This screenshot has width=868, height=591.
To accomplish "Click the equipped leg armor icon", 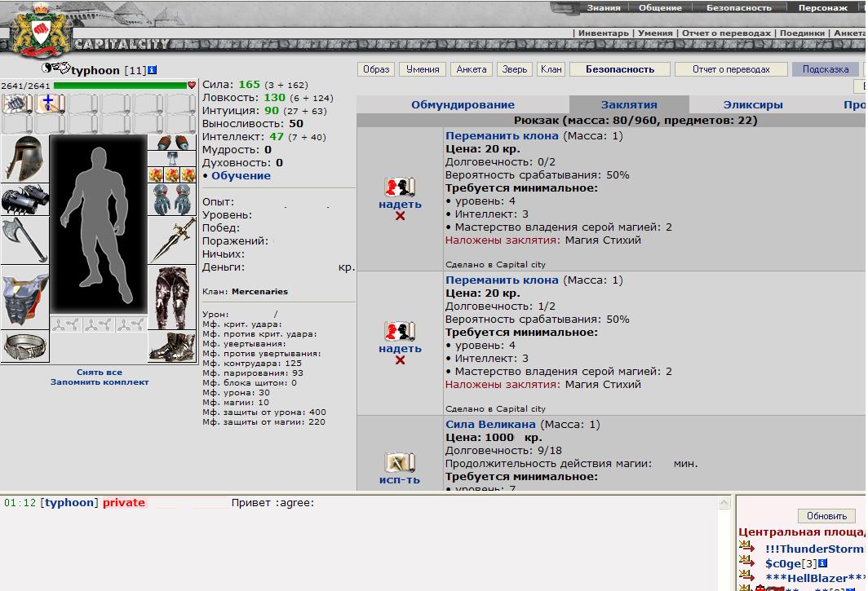I will coord(172,298).
